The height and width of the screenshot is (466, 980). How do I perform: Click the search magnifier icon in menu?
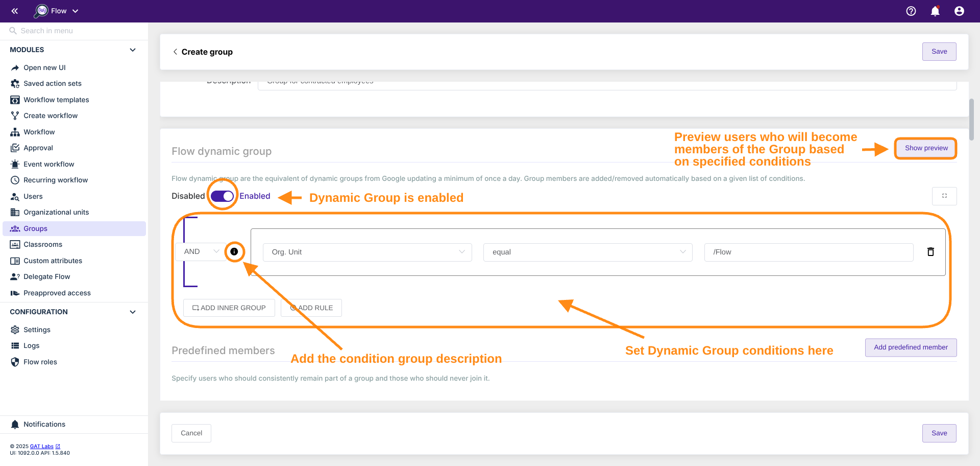point(13,31)
